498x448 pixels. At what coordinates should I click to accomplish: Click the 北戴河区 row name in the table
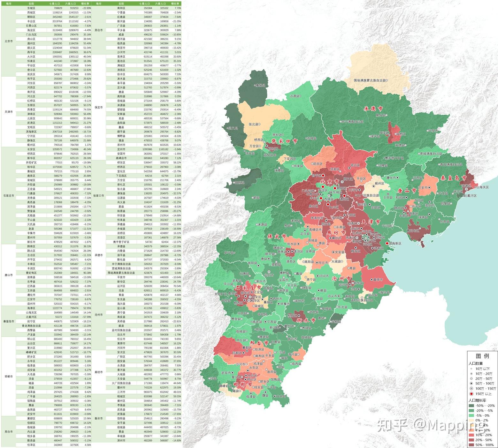tap(31, 317)
